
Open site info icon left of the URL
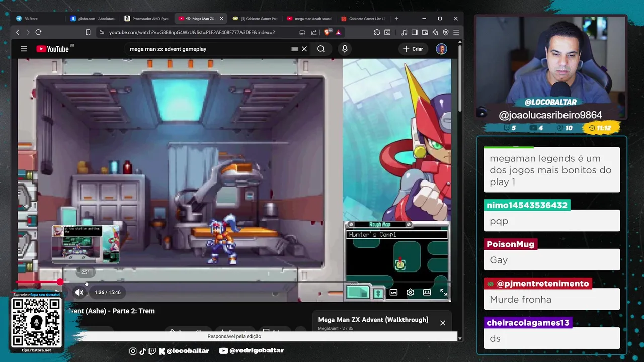102,32
